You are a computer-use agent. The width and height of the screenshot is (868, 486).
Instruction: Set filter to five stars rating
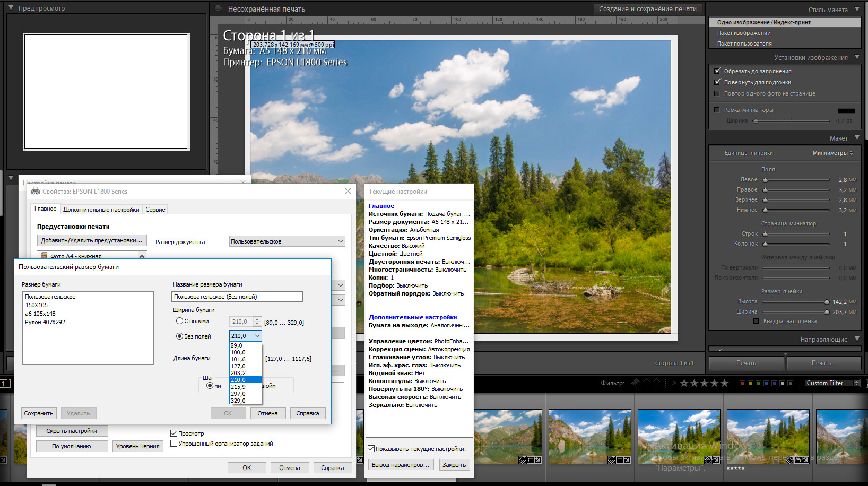(725, 383)
